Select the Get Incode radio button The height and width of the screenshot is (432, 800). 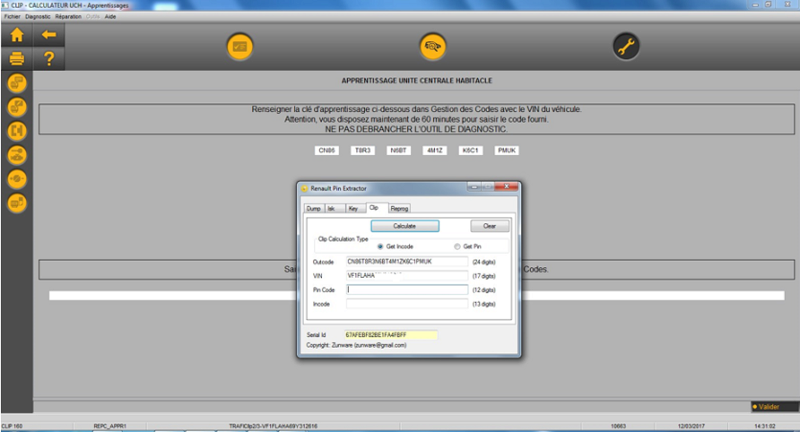coord(395,246)
